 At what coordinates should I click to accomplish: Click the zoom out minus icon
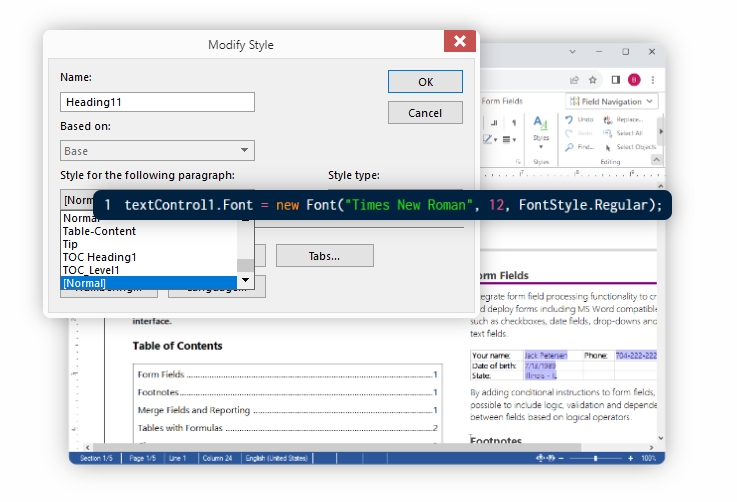[561, 458]
